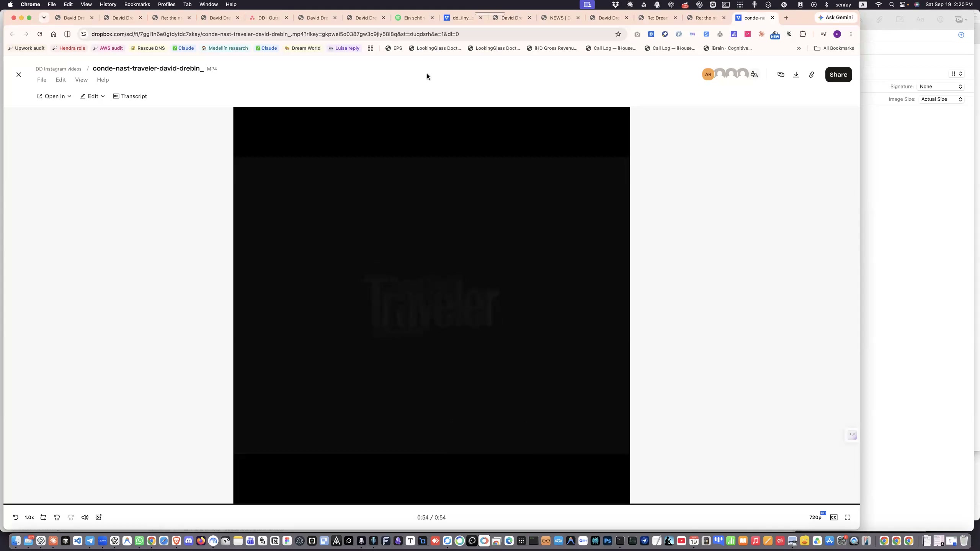Click the AR user avatar
This screenshot has height=551, width=980.
pyautogui.click(x=708, y=74)
